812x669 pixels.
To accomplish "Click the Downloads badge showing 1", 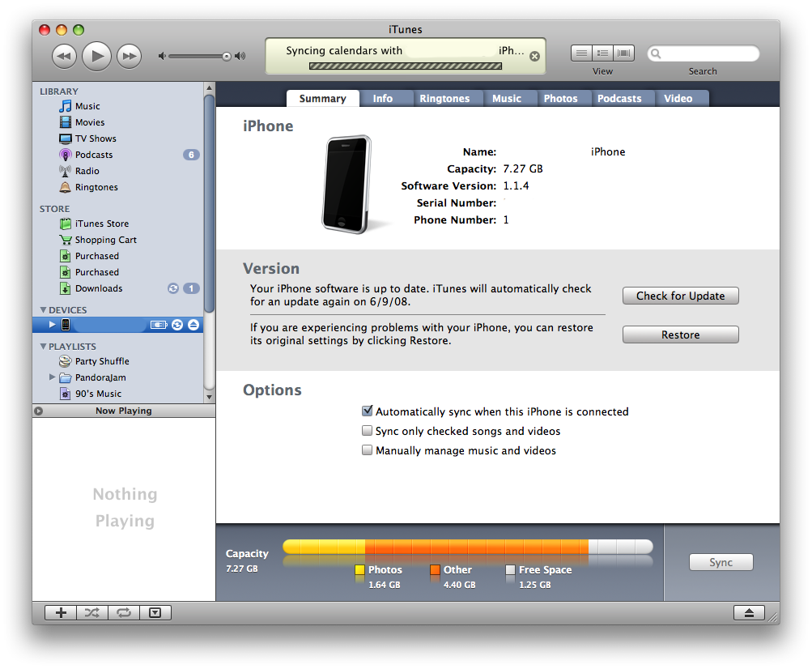I will click(x=191, y=288).
